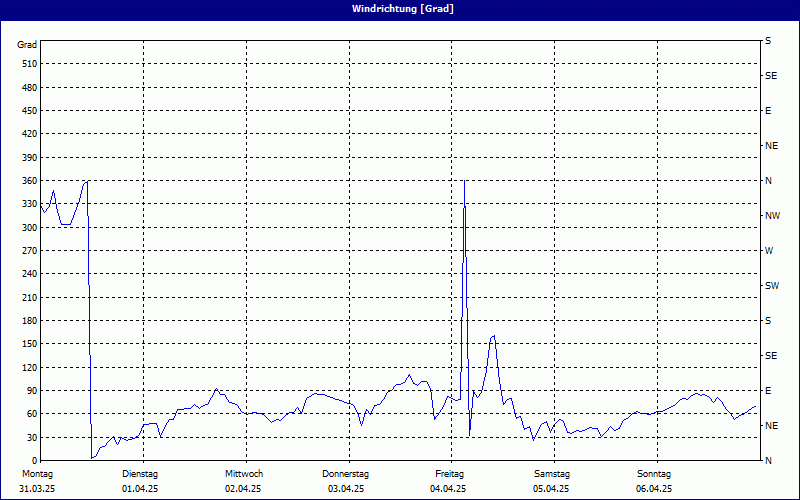Pick the 30 degree tick label
800x500 pixels.
coord(32,437)
